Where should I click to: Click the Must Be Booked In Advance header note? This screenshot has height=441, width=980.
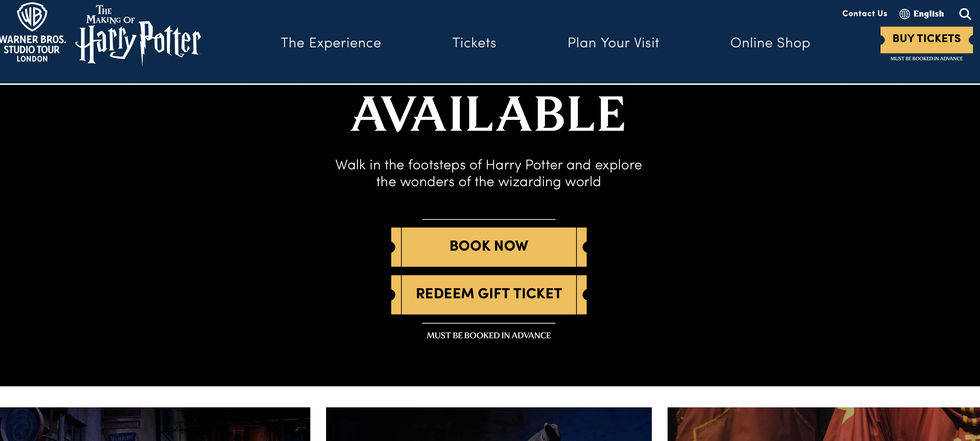coord(926,59)
